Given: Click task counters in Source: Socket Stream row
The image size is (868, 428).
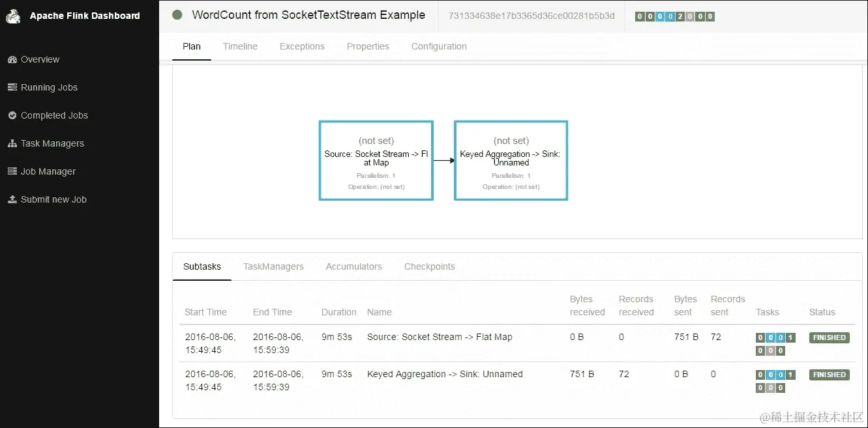Looking at the screenshot, I should tap(775, 344).
